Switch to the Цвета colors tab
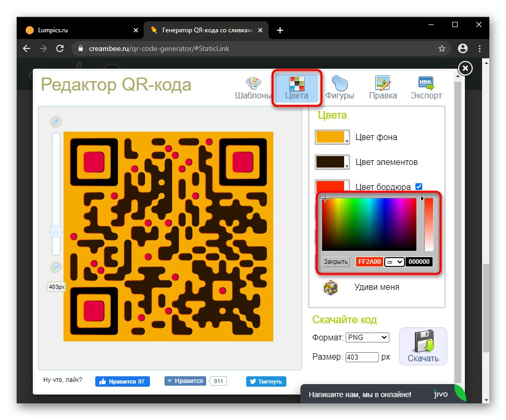506x420 pixels. click(297, 88)
